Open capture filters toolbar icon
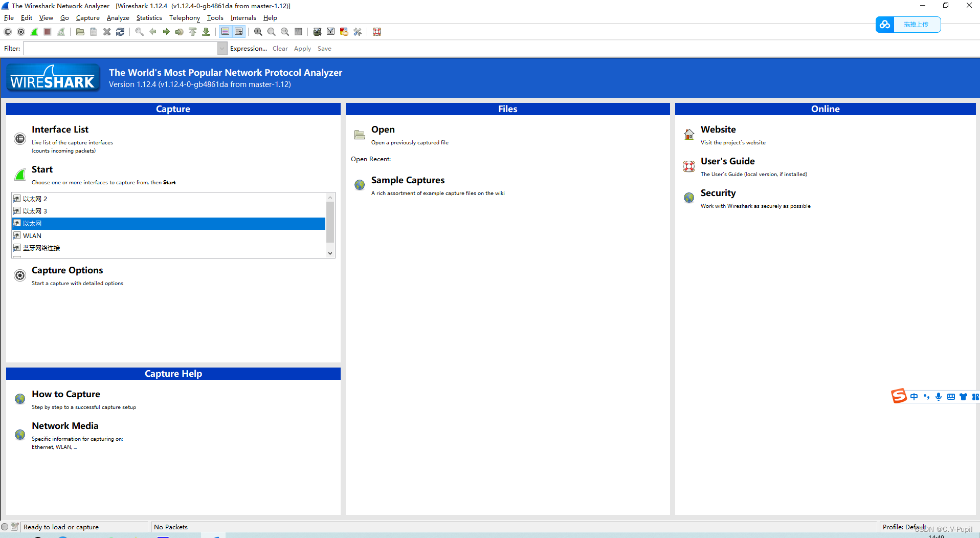980x538 pixels. [318, 32]
